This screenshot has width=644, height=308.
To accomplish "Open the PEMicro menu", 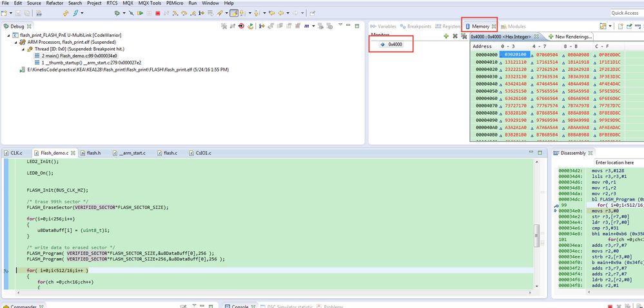I will [175, 3].
